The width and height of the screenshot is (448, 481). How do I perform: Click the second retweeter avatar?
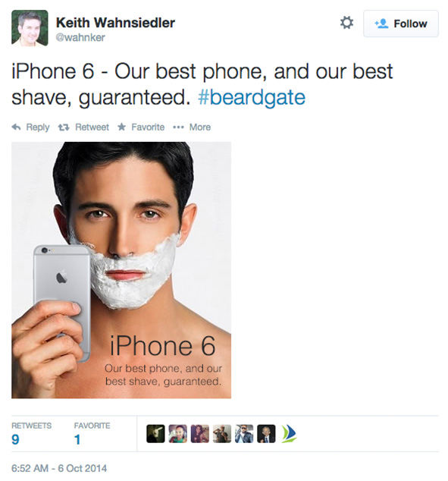coord(177,434)
